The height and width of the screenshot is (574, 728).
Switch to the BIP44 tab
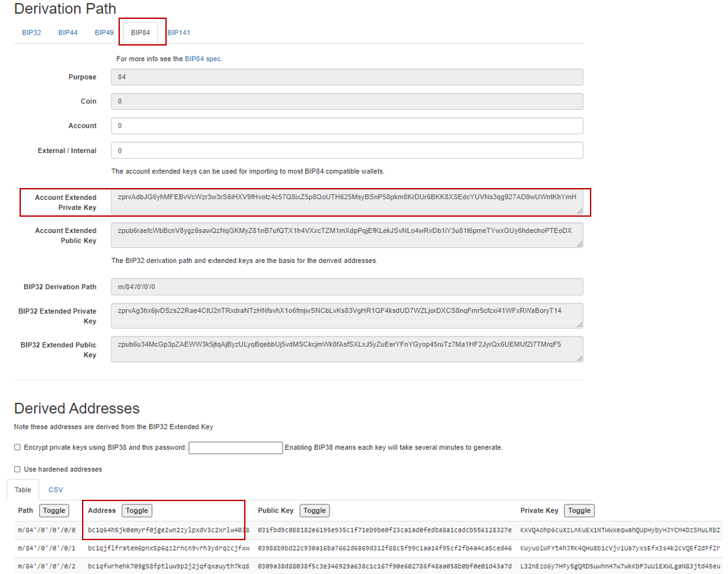click(68, 33)
